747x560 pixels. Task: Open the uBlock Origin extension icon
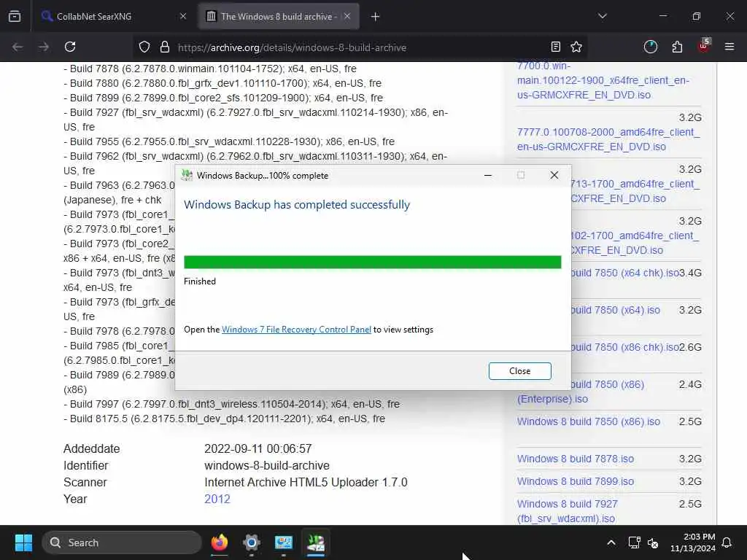pos(704,46)
